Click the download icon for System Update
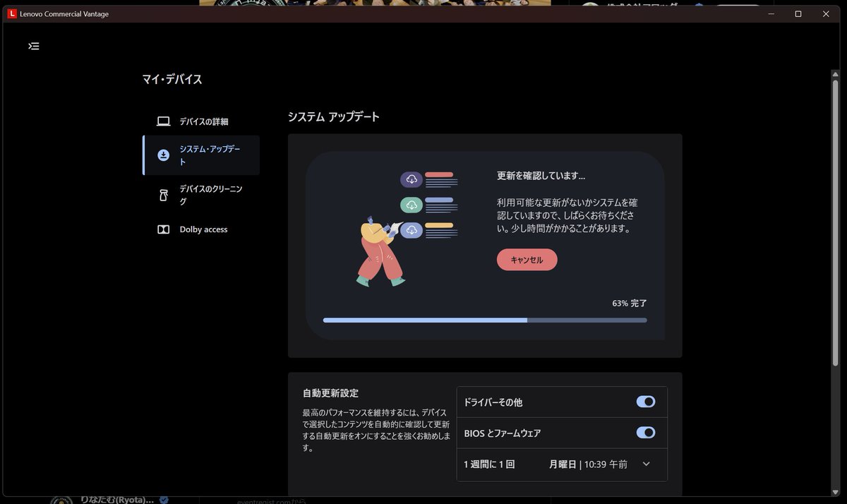The width and height of the screenshot is (847, 504). coord(163,155)
